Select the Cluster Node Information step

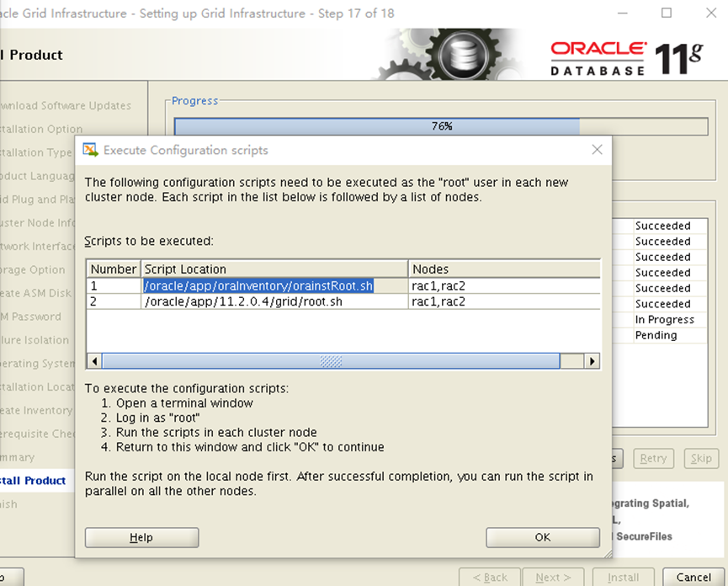(x=37, y=223)
